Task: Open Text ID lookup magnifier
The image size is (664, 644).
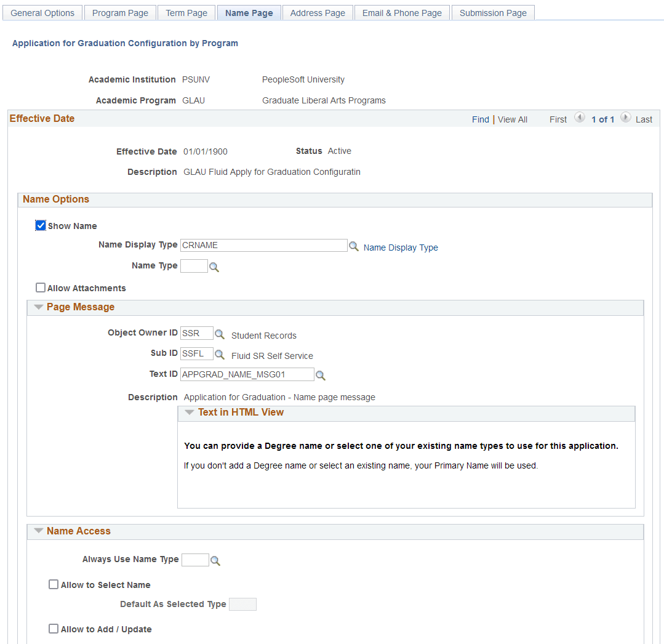Action: coord(321,376)
